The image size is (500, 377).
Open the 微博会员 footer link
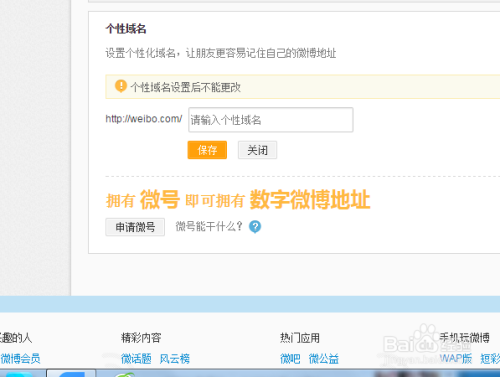pos(20,359)
